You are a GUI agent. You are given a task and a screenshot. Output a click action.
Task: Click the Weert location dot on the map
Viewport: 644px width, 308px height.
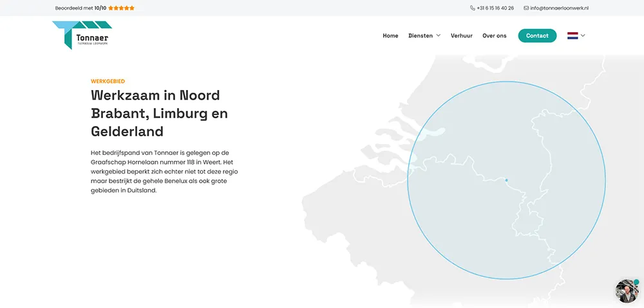point(507,180)
